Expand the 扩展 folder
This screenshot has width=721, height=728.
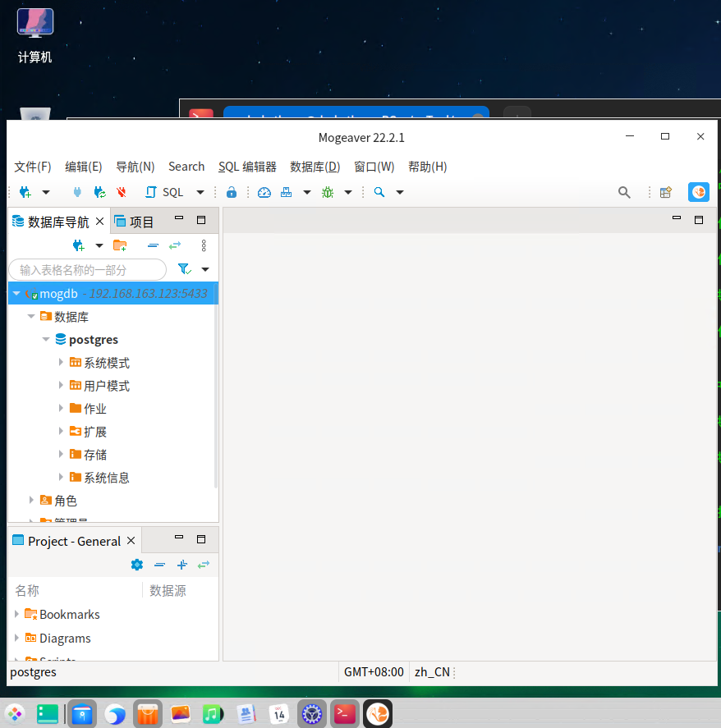pyautogui.click(x=61, y=431)
